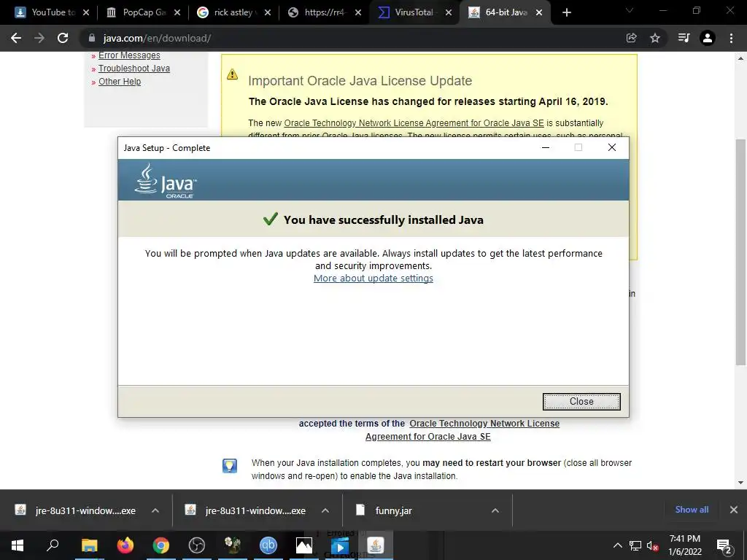Close the rick astley tab

pyautogui.click(x=267, y=13)
